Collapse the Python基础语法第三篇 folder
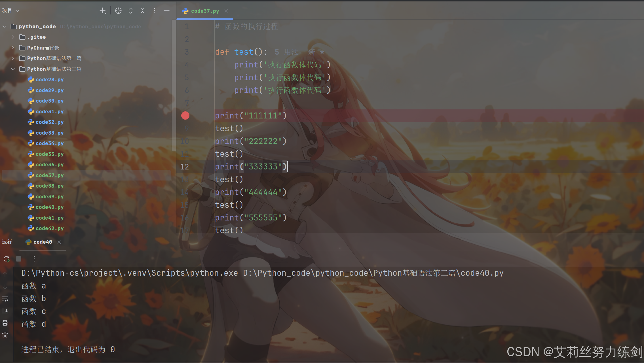 click(13, 69)
